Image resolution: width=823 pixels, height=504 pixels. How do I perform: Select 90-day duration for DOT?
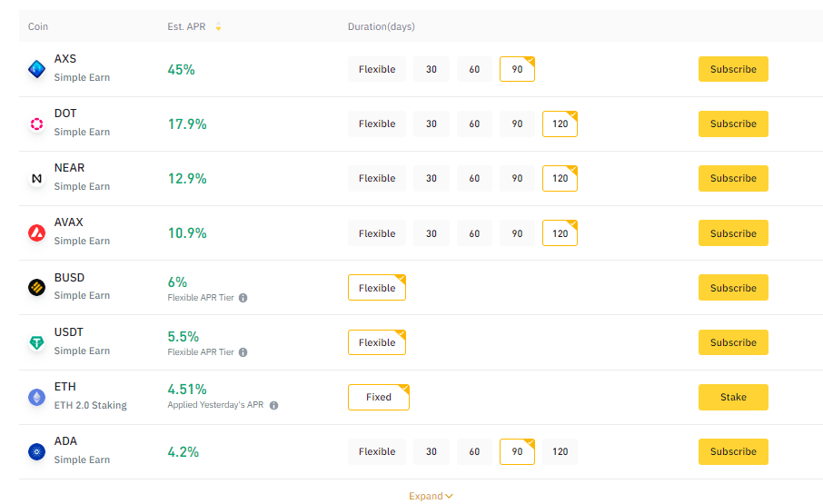point(517,124)
